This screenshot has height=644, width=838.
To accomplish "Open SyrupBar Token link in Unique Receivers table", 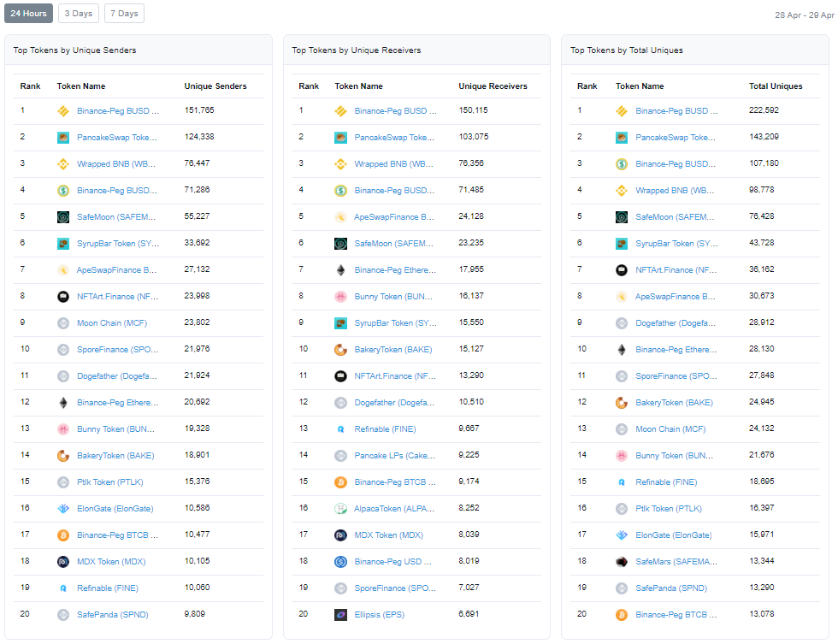I will [x=395, y=323].
